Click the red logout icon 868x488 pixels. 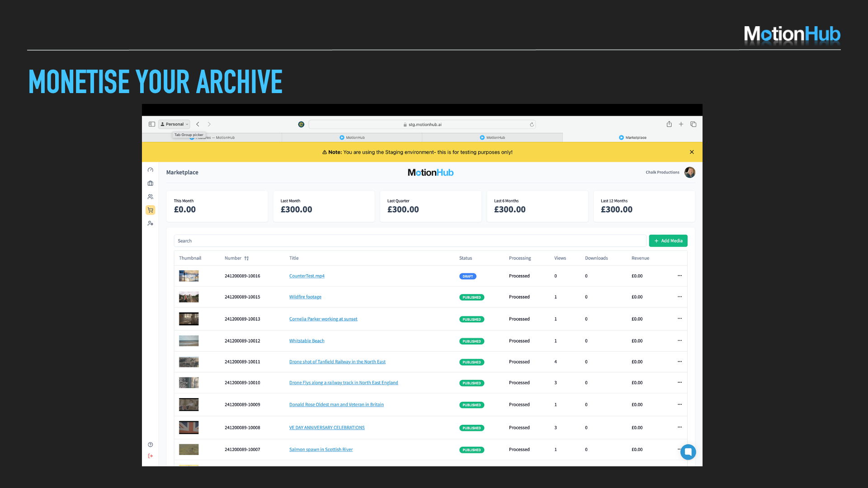151,456
